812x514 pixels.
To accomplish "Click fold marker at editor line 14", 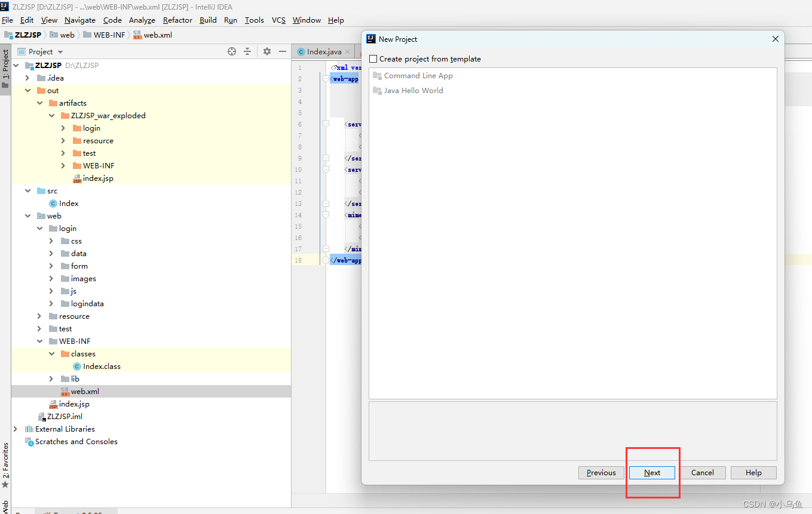I will tap(326, 215).
